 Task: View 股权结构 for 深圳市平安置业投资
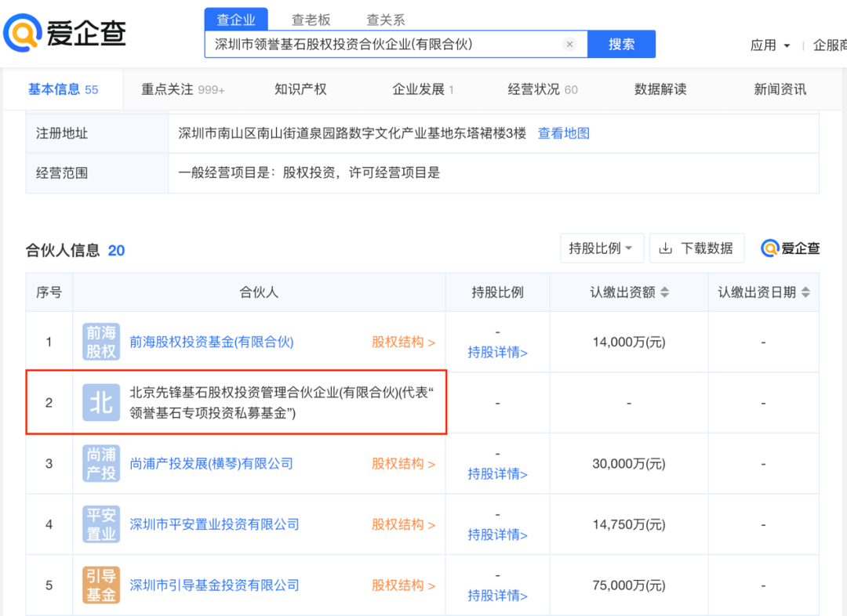click(403, 524)
